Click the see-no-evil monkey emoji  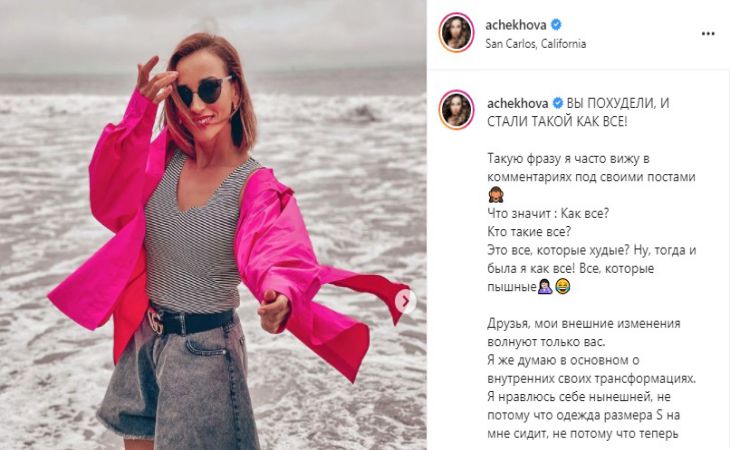coord(496,195)
